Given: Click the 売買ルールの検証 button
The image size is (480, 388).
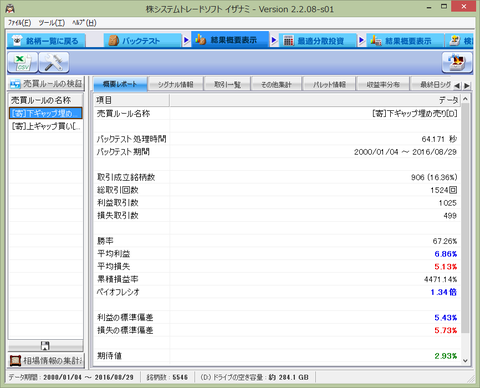Looking at the screenshot, I should click(x=46, y=84).
